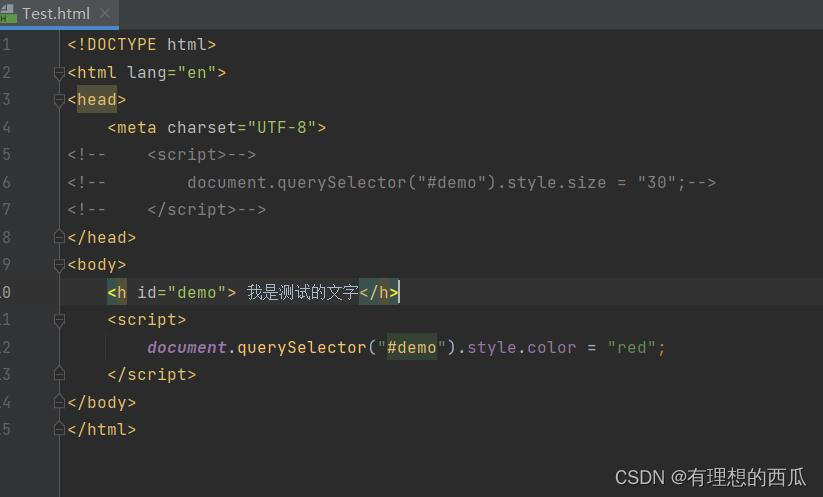Click the Chinese text 我是测试的文字
This screenshot has width=823, height=497.
pyautogui.click(x=303, y=292)
